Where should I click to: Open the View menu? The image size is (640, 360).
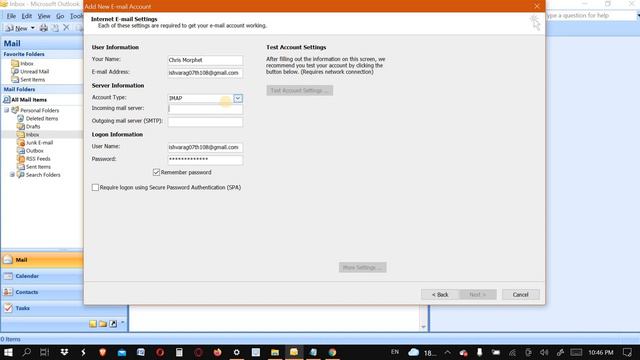coord(44,16)
